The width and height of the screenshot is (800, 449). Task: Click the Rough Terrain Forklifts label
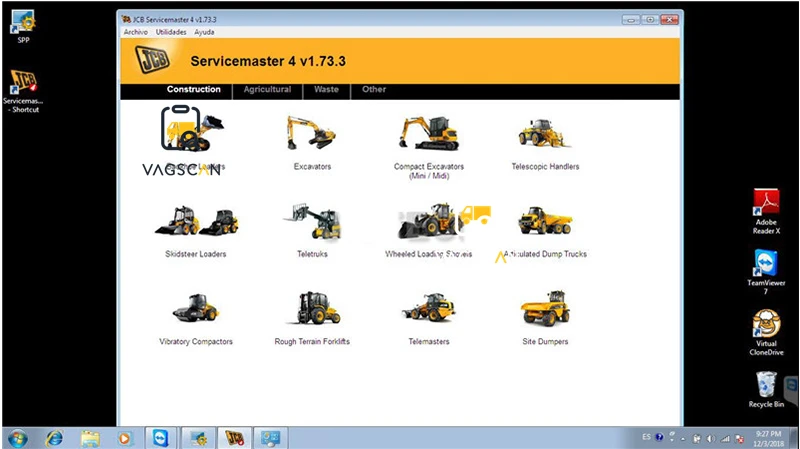point(312,341)
